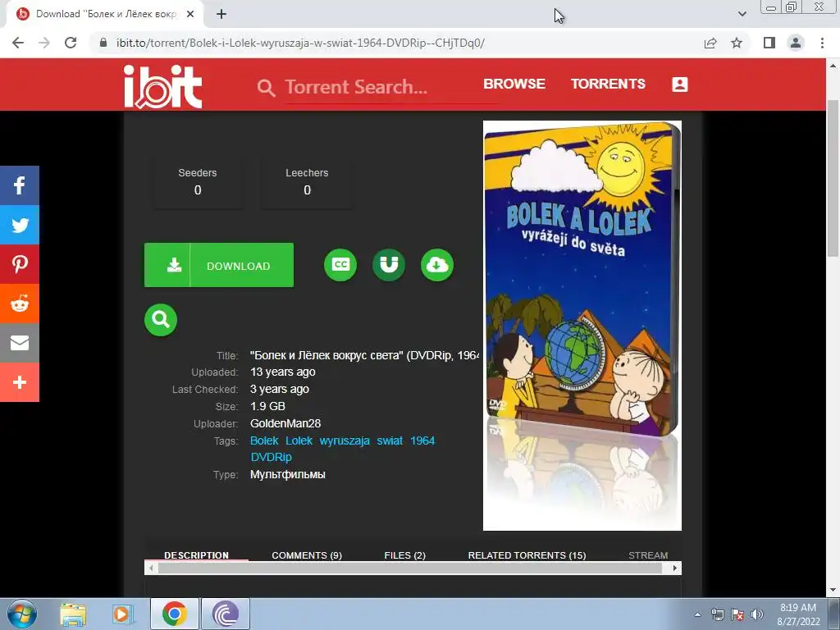Open Chrome profile avatar
This screenshot has height=630, width=840.
796,43
